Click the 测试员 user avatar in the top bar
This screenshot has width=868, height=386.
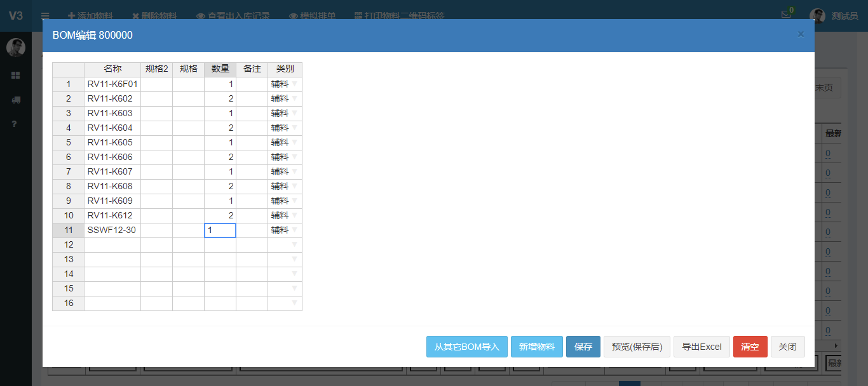coord(817,16)
